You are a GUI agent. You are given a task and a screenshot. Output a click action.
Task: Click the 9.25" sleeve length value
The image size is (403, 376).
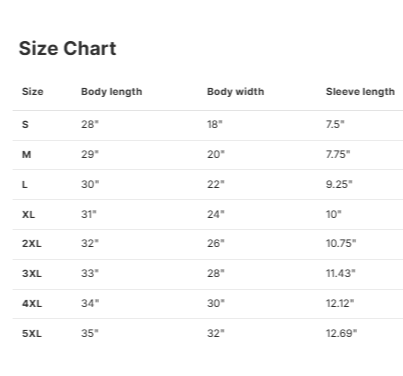[x=339, y=184]
